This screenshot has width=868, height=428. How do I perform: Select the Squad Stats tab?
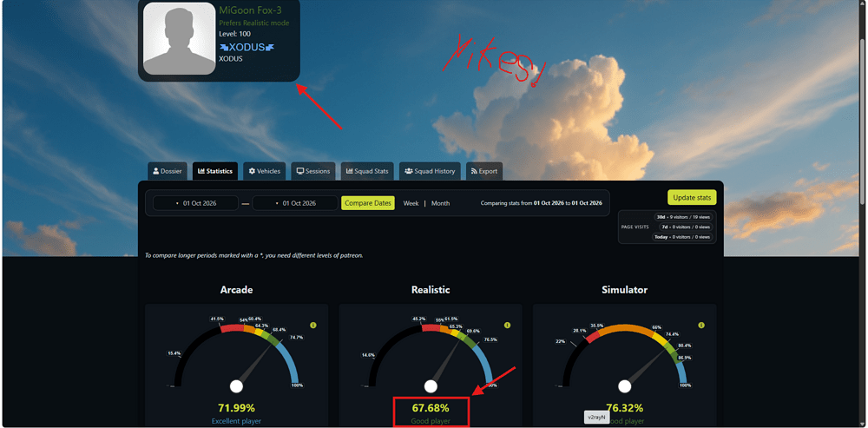(x=367, y=171)
